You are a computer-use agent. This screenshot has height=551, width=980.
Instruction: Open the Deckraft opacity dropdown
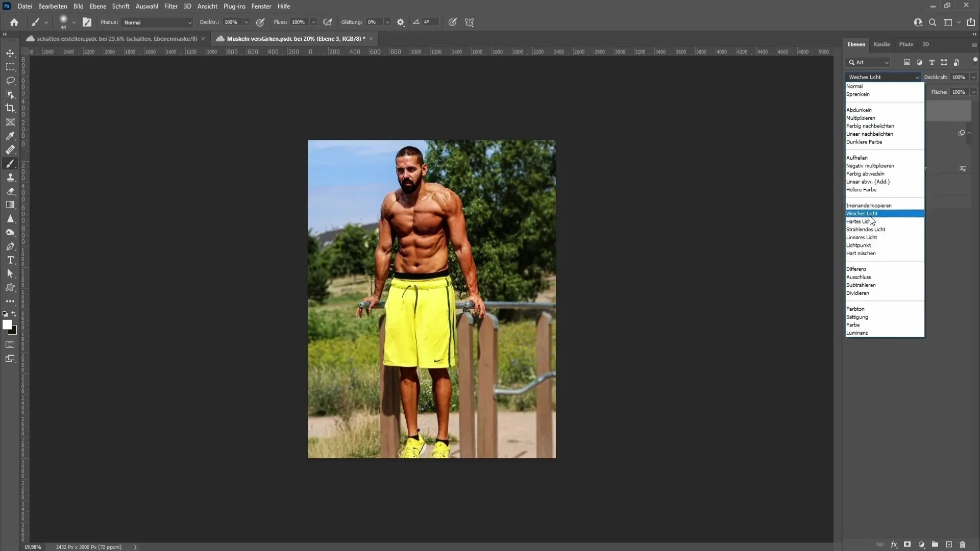(971, 76)
